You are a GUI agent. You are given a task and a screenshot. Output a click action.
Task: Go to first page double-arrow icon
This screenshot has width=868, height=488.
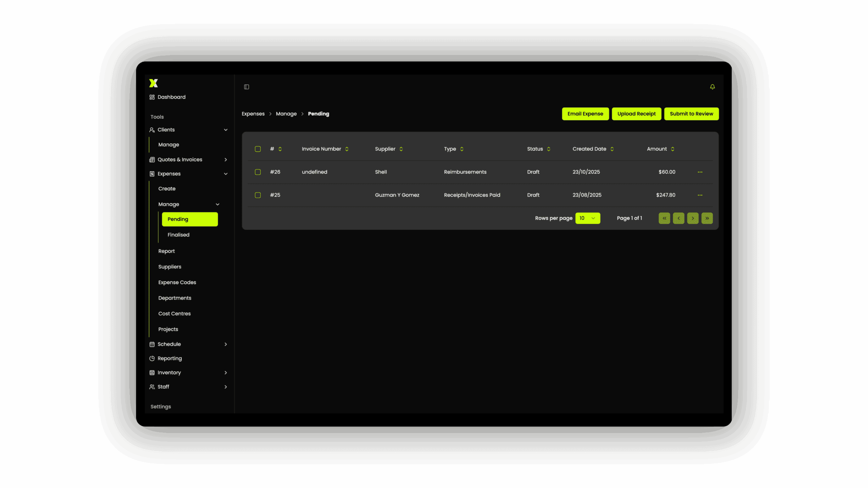click(664, 218)
